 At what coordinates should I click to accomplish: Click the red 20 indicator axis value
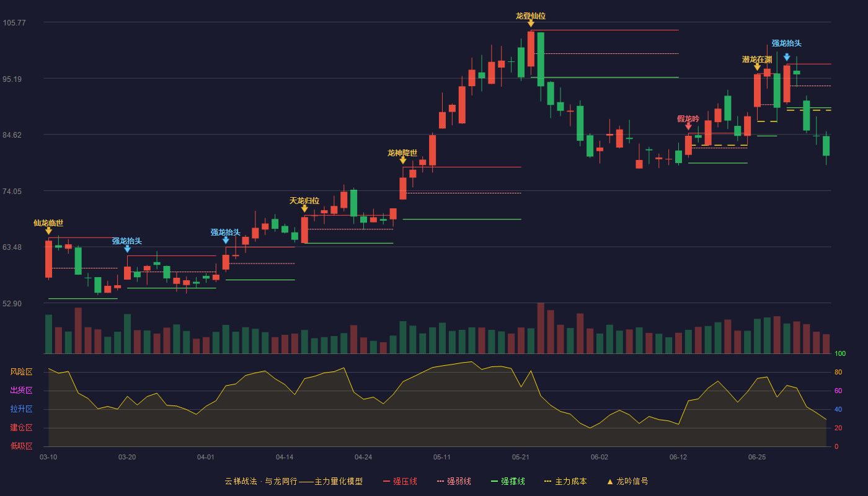point(838,428)
